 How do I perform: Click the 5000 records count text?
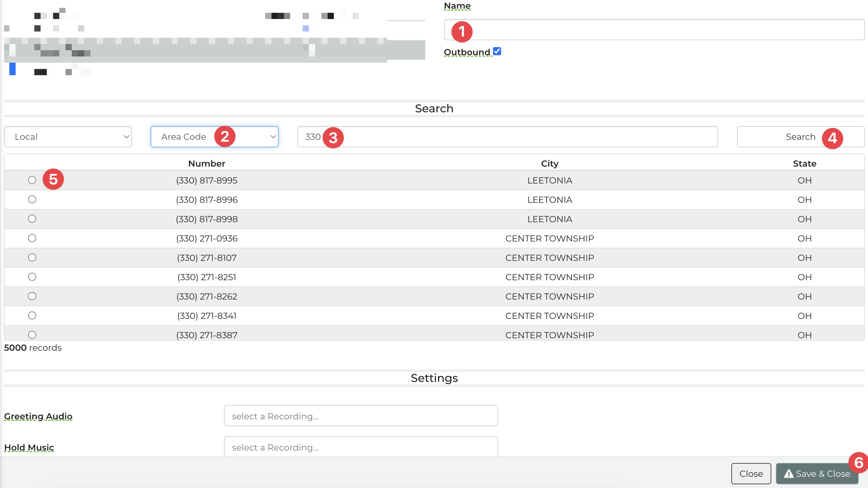[33, 348]
